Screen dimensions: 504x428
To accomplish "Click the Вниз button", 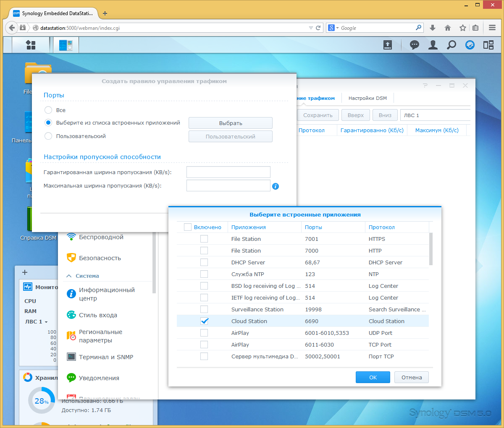I will tap(385, 115).
